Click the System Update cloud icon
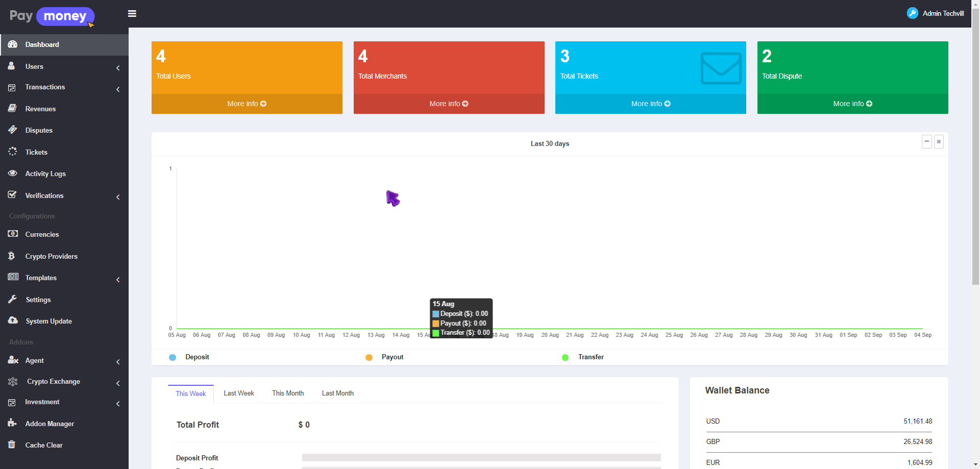 (x=13, y=320)
